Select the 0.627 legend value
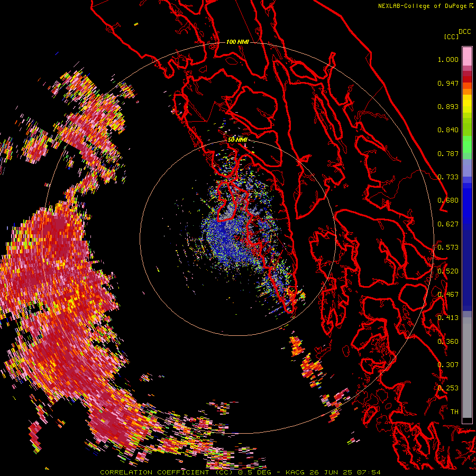The width and height of the screenshot is (476, 476). pyautogui.click(x=448, y=224)
